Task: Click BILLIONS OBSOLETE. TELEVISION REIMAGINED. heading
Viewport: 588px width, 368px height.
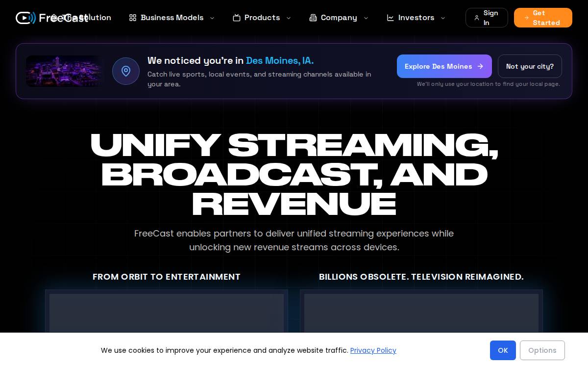Action: pyautogui.click(x=421, y=277)
